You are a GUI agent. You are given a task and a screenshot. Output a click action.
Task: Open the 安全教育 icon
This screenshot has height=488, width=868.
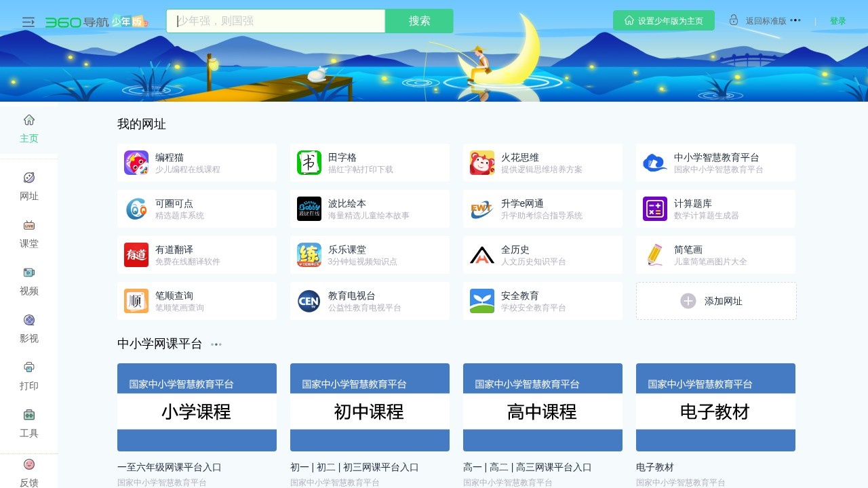click(x=482, y=301)
